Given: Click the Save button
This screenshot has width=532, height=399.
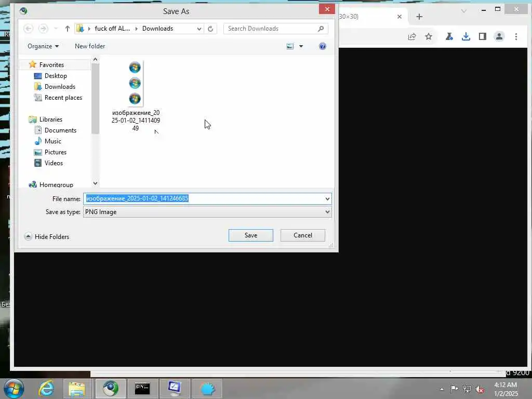Looking at the screenshot, I should point(251,235).
